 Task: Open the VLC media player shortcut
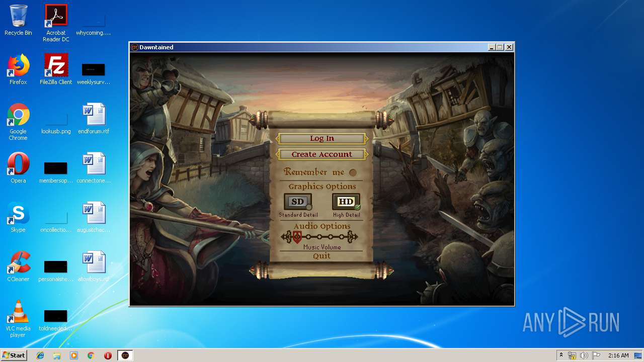click(x=18, y=319)
